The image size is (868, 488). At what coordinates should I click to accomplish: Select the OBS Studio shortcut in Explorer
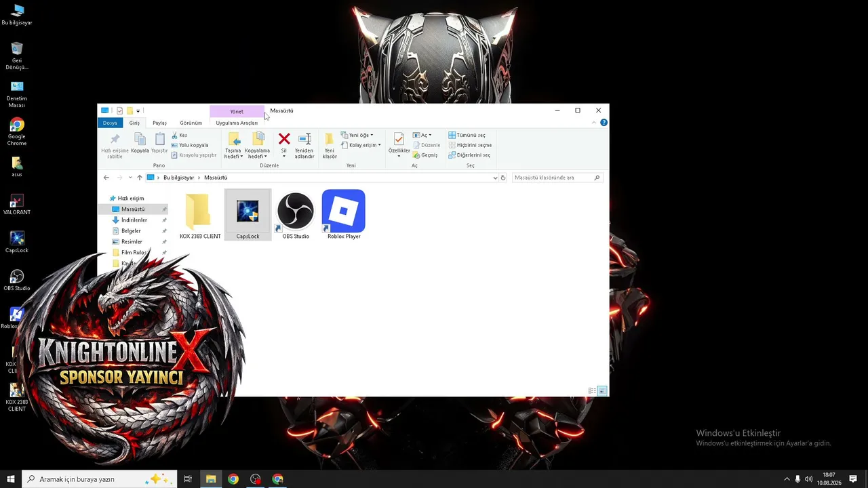[x=296, y=215]
